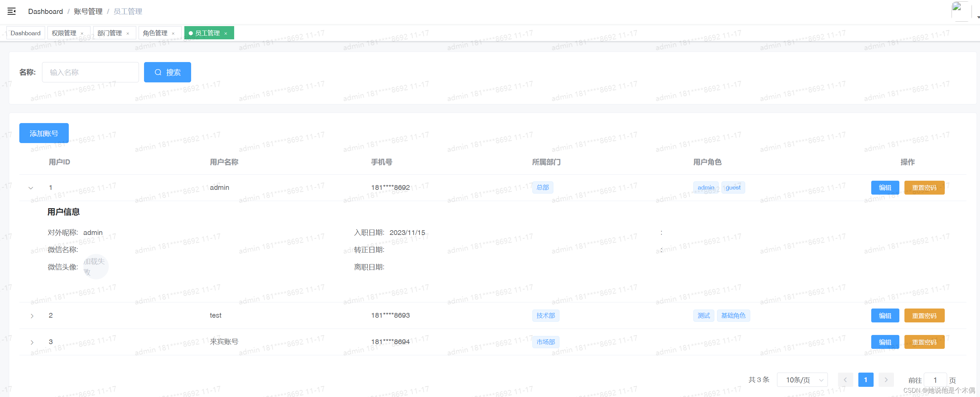The height and width of the screenshot is (397, 980).
Task: Close the 角色管理 tab x icon
Action: (x=173, y=34)
